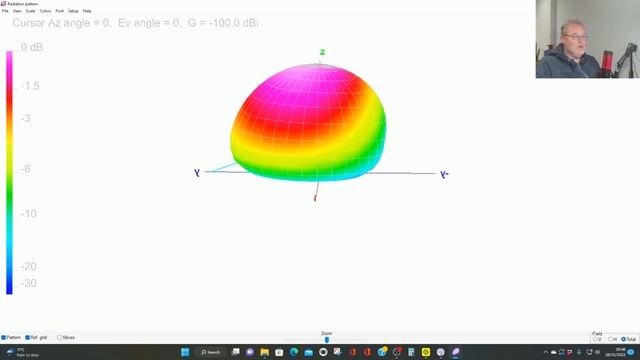Open the Font menu
The height and width of the screenshot is (360, 640).
click(60, 11)
